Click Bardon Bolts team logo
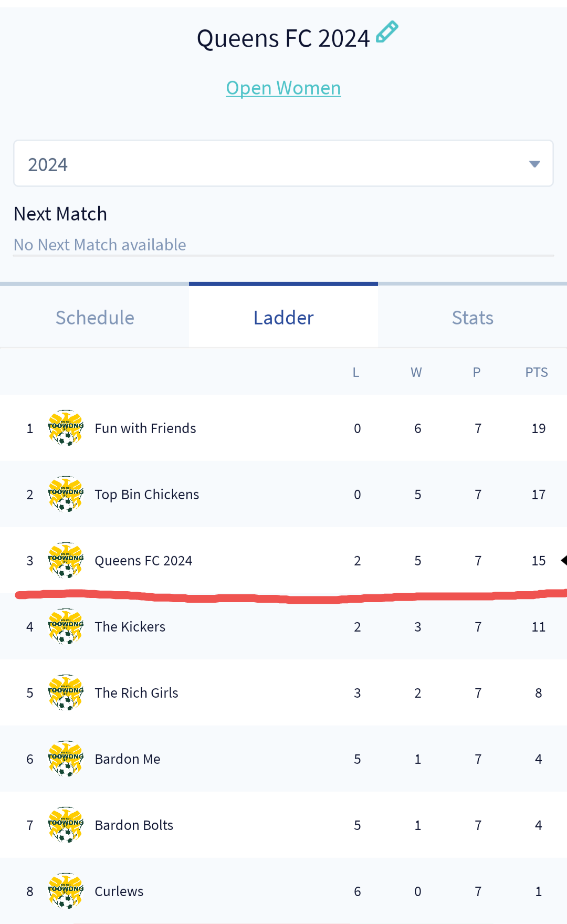Viewport: 567px width, 924px height. click(x=66, y=825)
